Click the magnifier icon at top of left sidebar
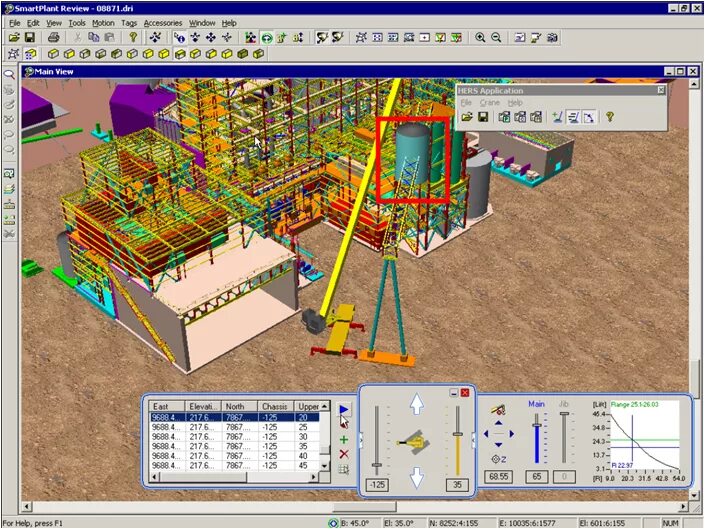Screen dimensions: 705x529 tap(9, 75)
